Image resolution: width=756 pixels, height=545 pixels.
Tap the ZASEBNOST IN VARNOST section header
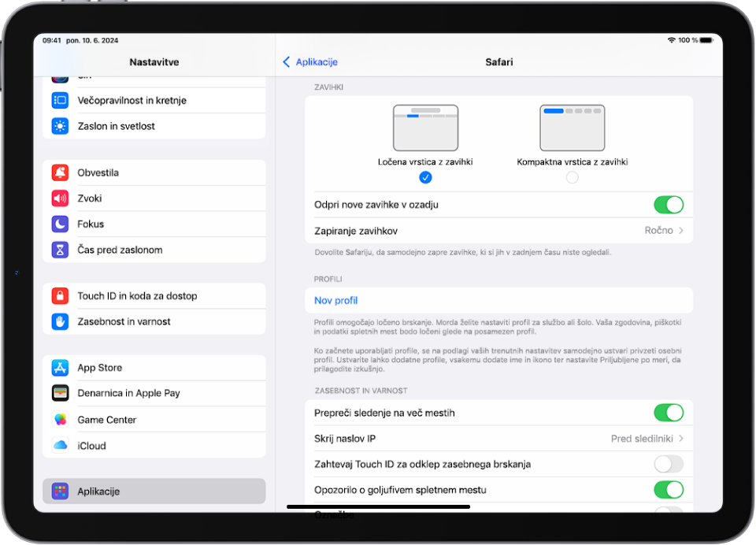(361, 391)
